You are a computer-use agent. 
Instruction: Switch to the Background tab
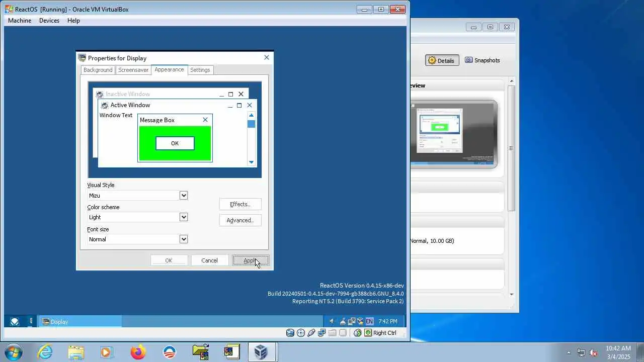(98, 70)
